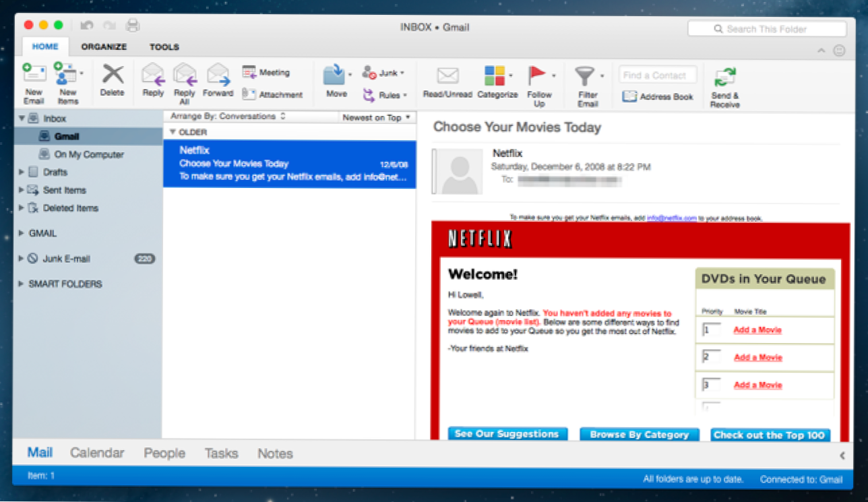Expand the Junk E-mail folder
The width and height of the screenshot is (868, 502).
[22, 259]
